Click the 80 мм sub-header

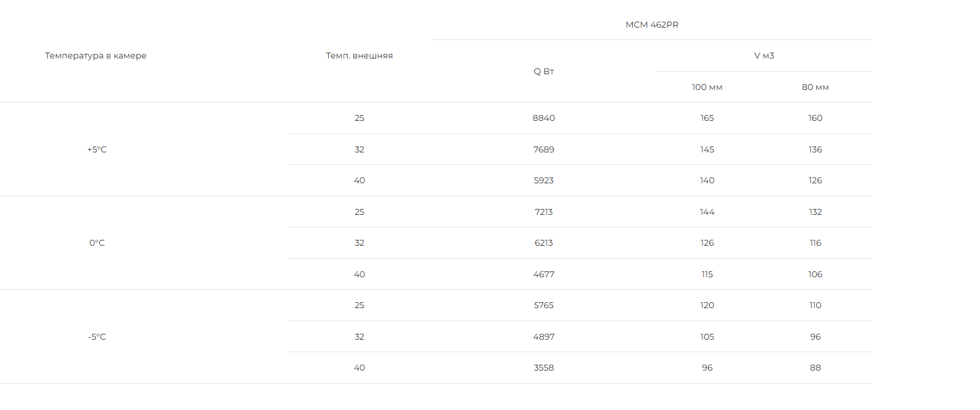[816, 87]
